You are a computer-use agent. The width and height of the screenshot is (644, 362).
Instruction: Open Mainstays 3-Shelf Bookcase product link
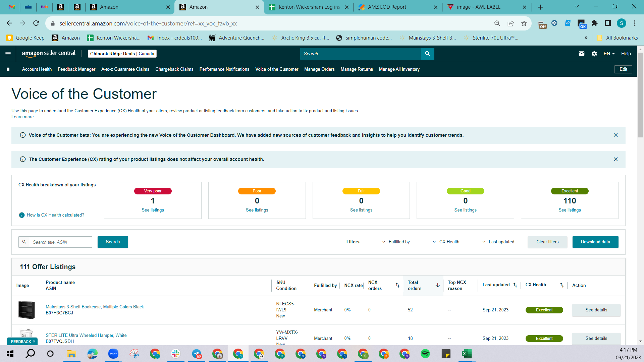tap(95, 307)
